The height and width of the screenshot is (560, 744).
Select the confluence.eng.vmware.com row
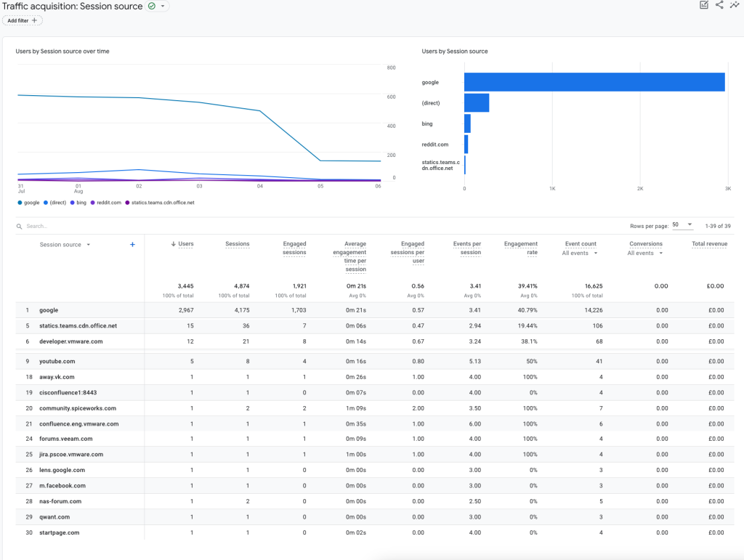[x=375, y=424]
